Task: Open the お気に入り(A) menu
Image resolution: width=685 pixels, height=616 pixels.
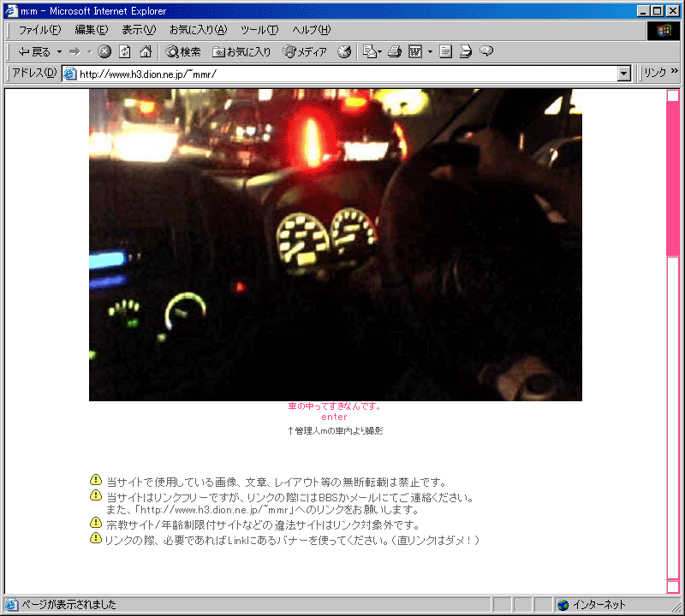Action: [199, 30]
